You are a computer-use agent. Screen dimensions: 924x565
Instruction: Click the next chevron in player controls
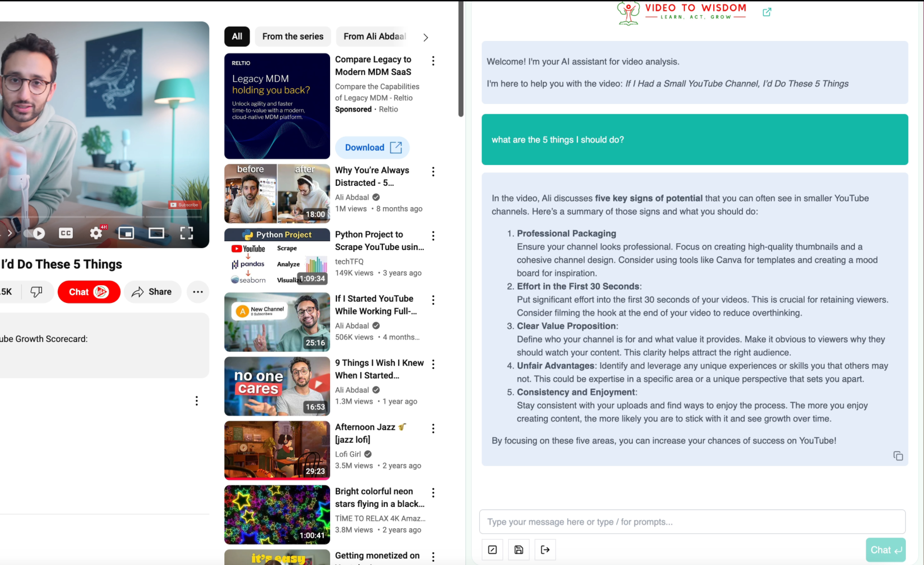[9, 233]
